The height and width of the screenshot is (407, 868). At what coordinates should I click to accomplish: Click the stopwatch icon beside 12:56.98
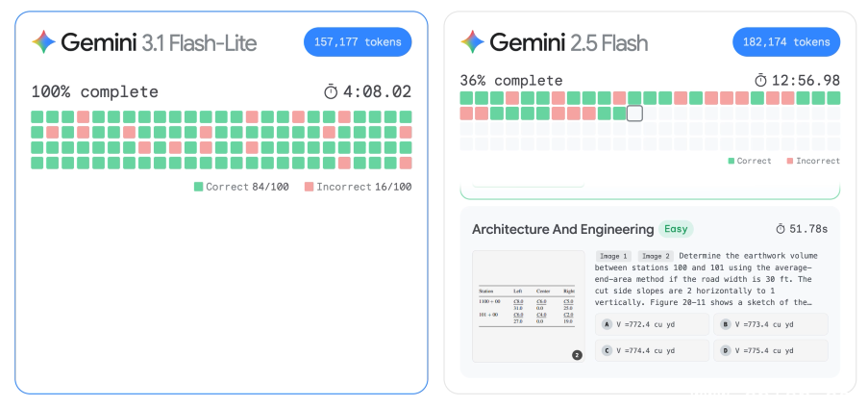[x=761, y=81]
